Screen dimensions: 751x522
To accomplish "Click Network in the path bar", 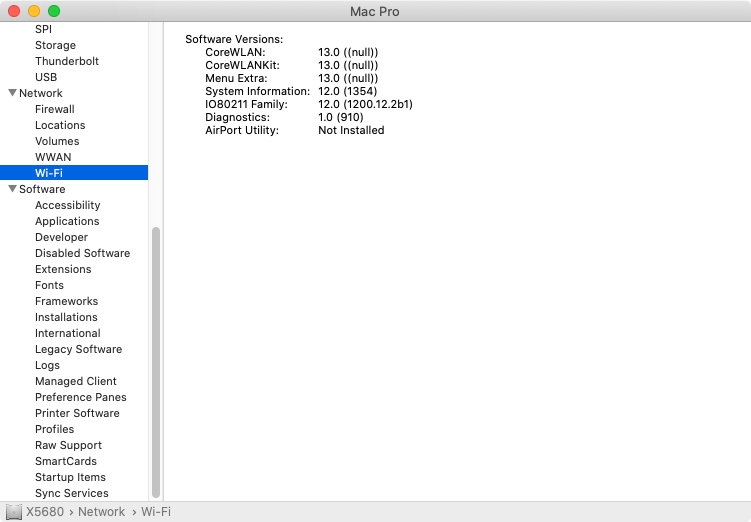I will click(x=101, y=512).
